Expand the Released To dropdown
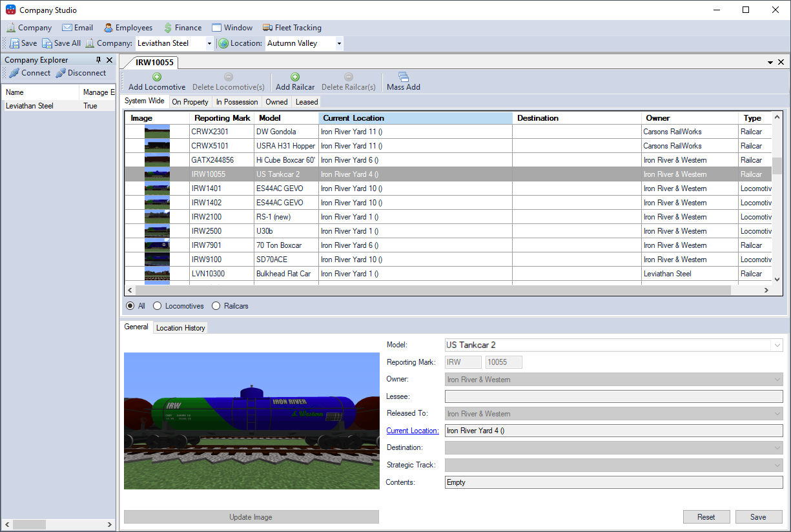The height and width of the screenshot is (532, 791). click(x=777, y=414)
